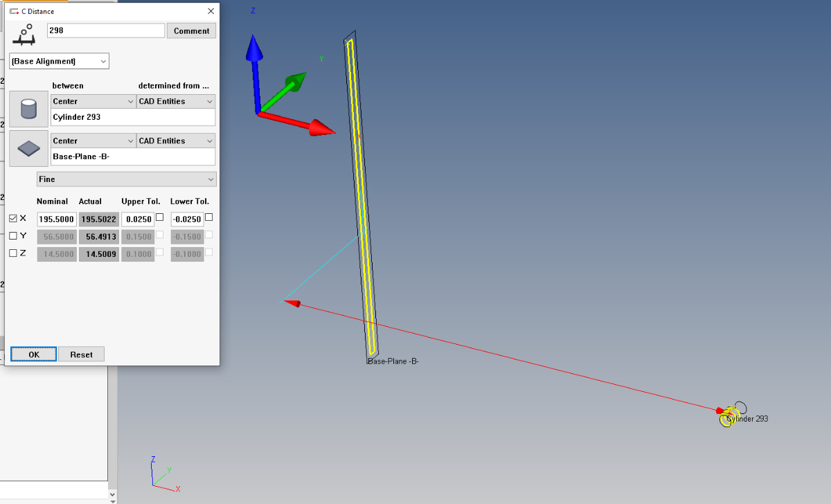Enable the Y axis checkbox

13,235
